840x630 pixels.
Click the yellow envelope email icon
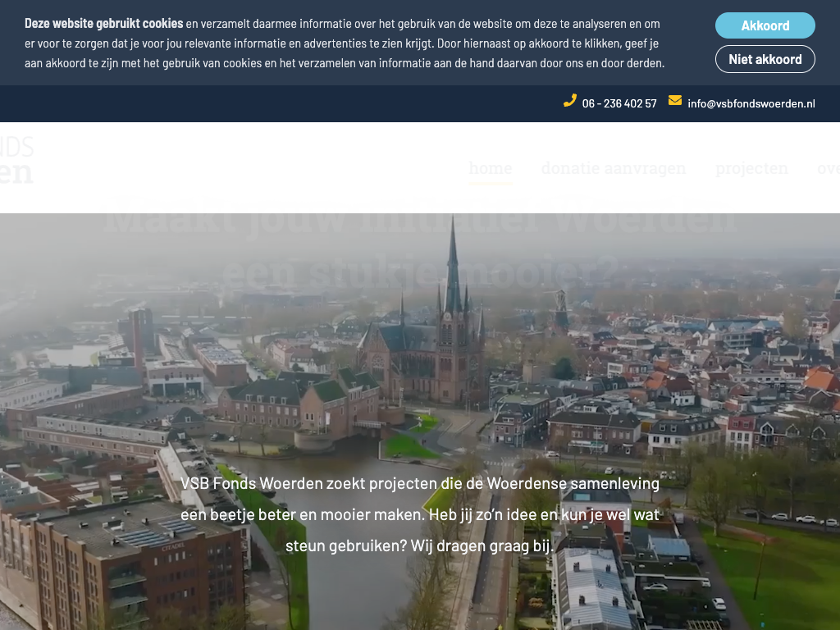(x=675, y=101)
